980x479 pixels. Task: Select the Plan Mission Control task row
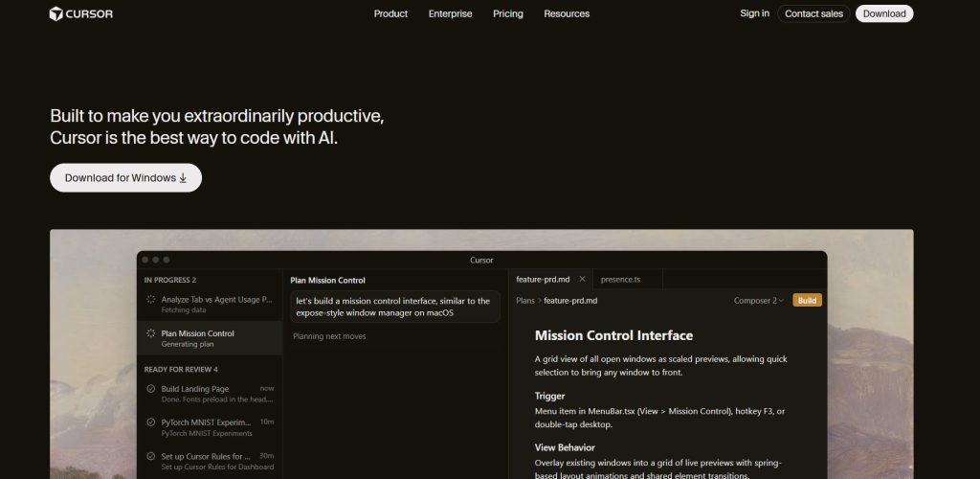coord(210,338)
